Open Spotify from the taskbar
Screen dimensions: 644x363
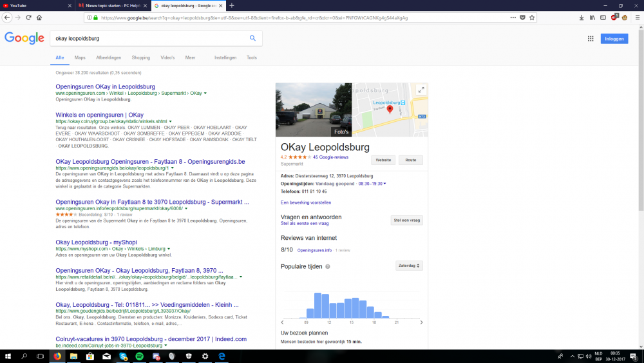coord(140,357)
